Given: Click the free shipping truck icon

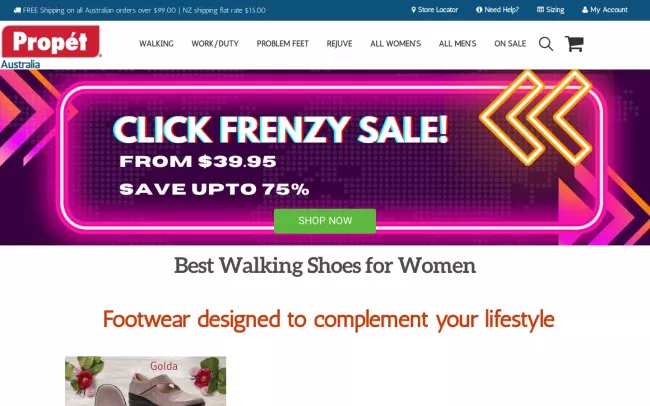Looking at the screenshot, I should click(x=17, y=10).
